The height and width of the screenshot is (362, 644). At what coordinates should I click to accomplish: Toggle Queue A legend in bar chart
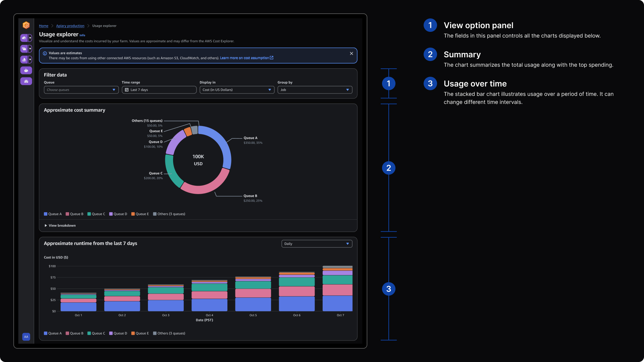[53, 334]
